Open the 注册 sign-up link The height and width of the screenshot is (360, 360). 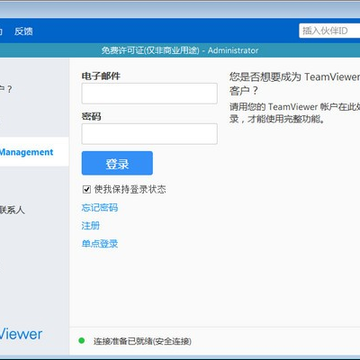coord(90,226)
